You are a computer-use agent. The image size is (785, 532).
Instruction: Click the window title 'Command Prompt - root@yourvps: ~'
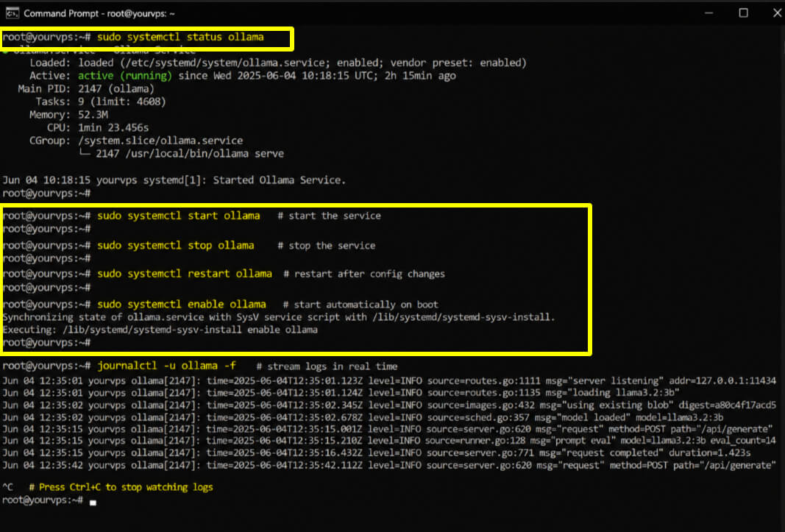pyautogui.click(x=99, y=13)
